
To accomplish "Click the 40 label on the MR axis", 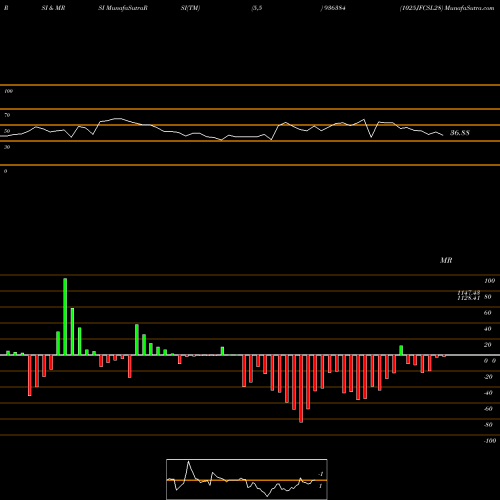I will pyautogui.click(x=488, y=329).
